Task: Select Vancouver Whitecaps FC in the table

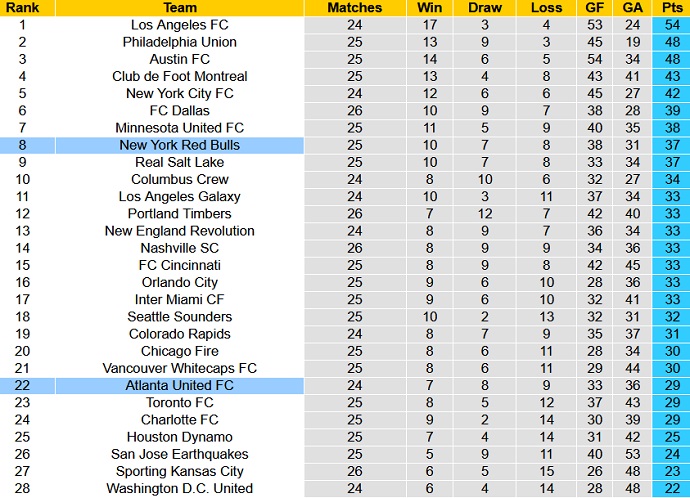Action: coord(180,368)
